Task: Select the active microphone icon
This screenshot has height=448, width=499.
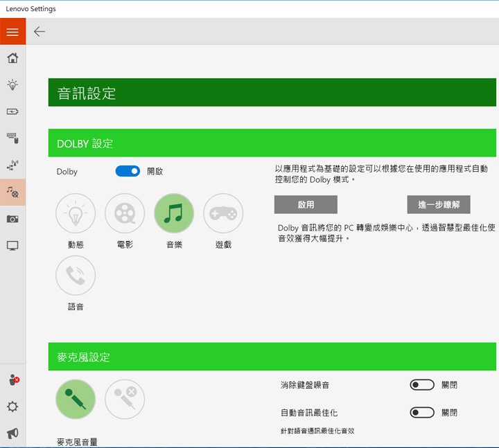Action: [76, 400]
